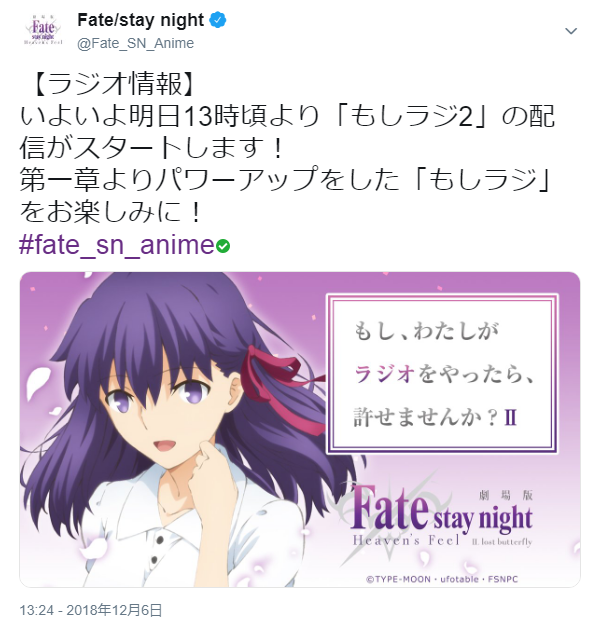This screenshot has width=590, height=626.
Task: Open the Fate/stay night profile avatar
Action: 43,29
